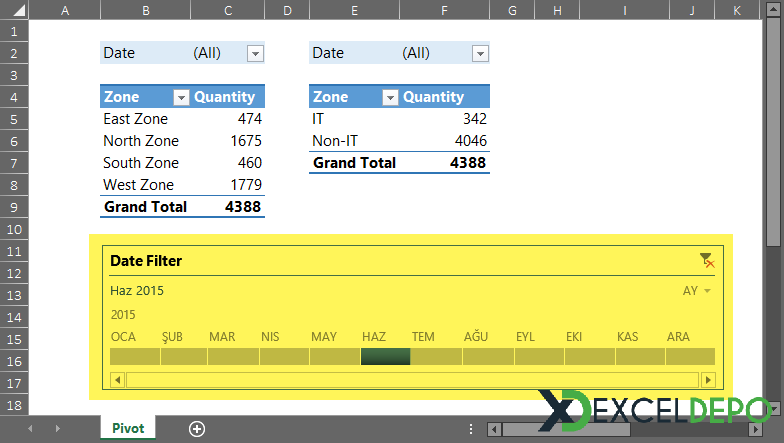
Task: Go to next sheet navigation arrow
Action: pyautogui.click(x=58, y=428)
